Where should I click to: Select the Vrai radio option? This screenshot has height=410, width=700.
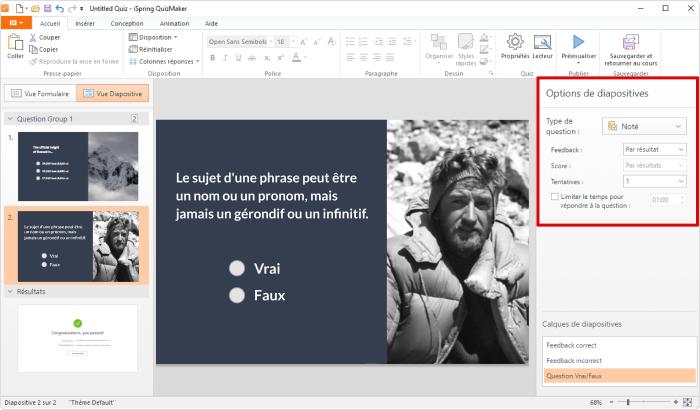click(x=237, y=268)
